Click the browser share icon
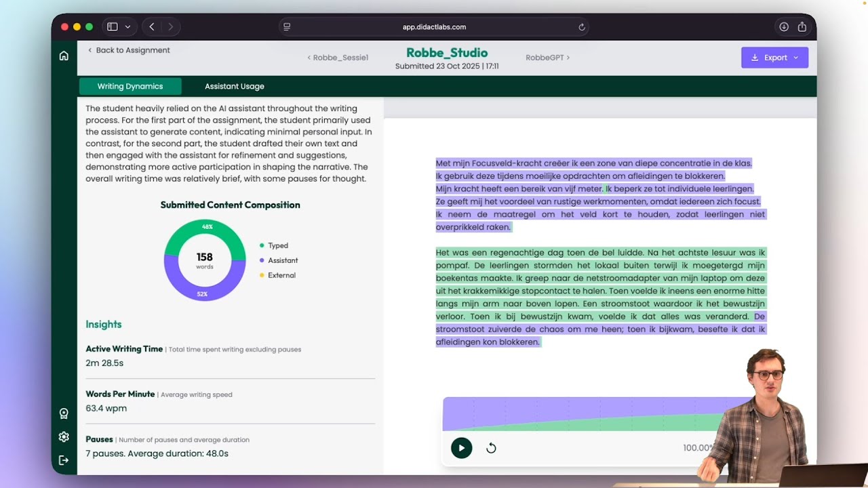Screen dimensions: 868x488 coord(802,27)
